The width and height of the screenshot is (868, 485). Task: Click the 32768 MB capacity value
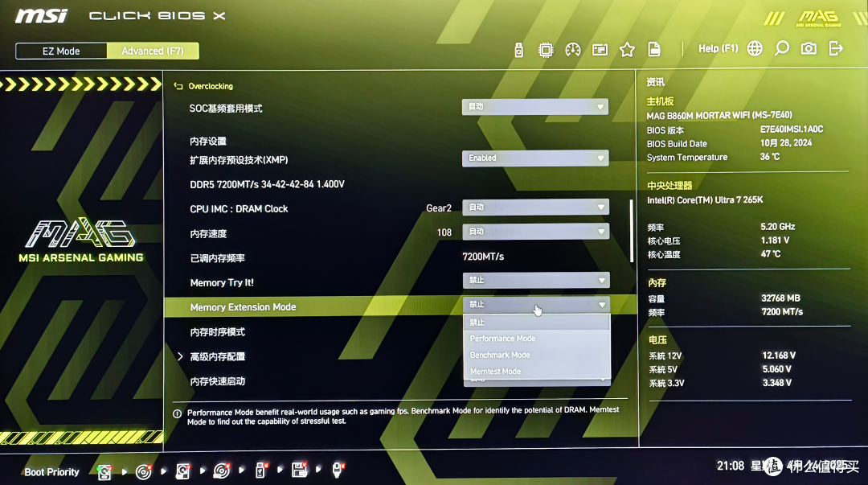780,298
